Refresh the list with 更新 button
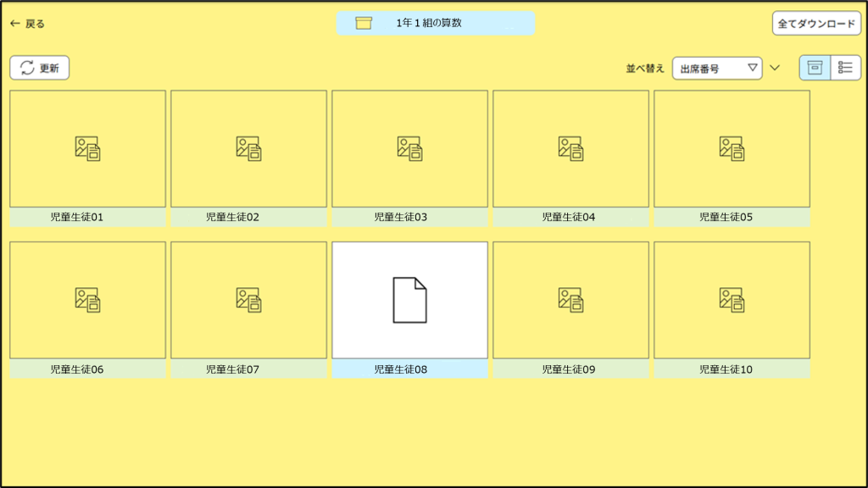868x488 pixels. coord(40,68)
